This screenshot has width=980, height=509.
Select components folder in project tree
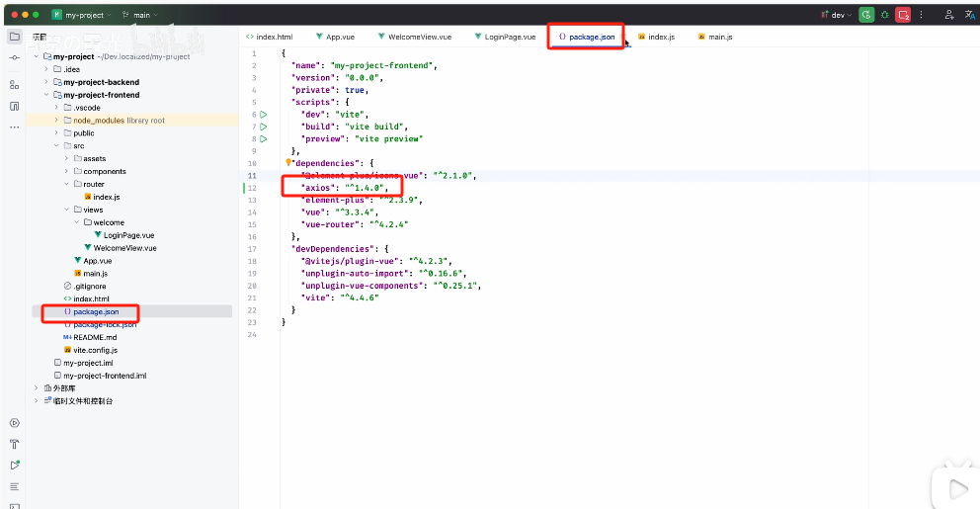105,171
